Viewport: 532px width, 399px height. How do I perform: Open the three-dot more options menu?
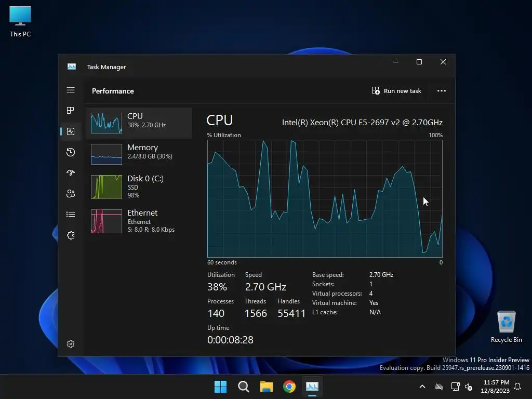tap(442, 90)
